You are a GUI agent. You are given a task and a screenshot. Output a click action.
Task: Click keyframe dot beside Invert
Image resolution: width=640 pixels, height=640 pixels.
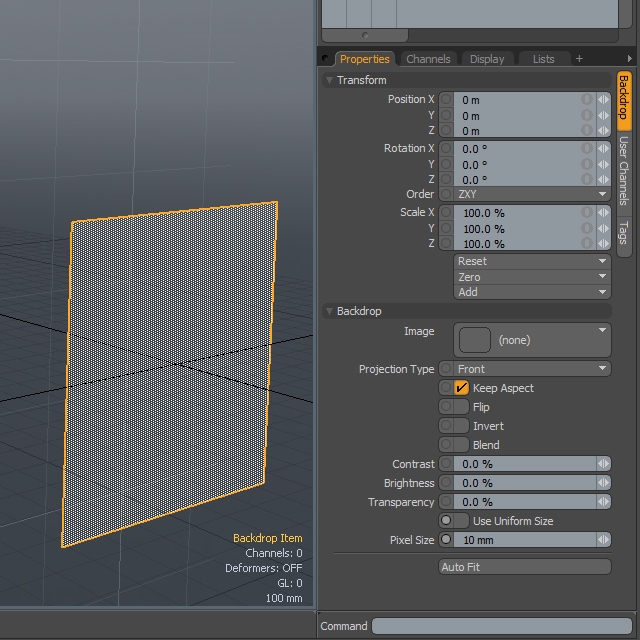click(446, 425)
